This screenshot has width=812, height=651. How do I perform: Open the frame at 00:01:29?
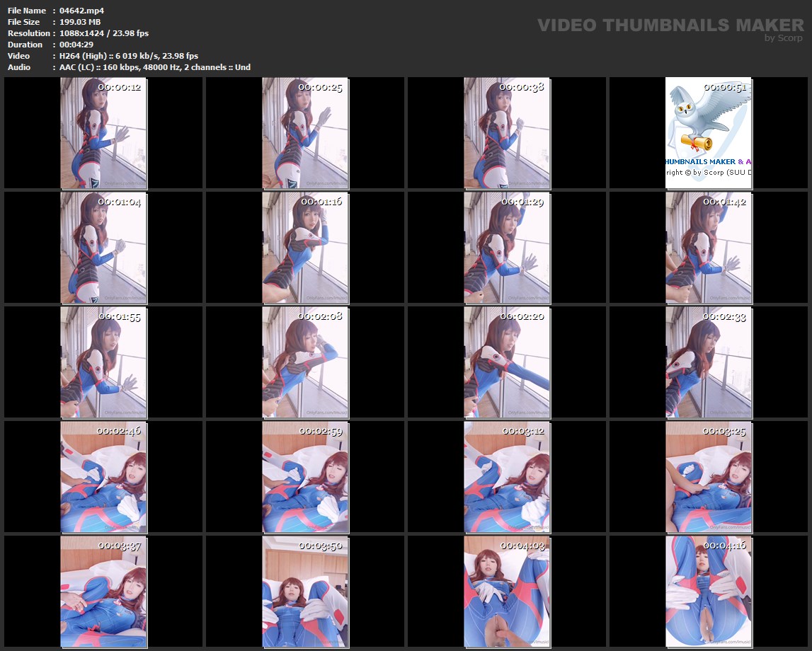click(x=507, y=248)
